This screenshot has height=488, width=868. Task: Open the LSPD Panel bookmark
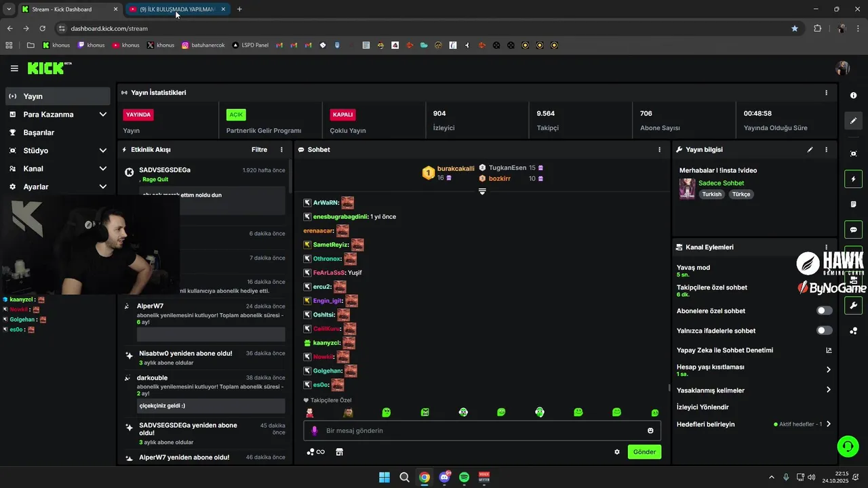coord(250,45)
